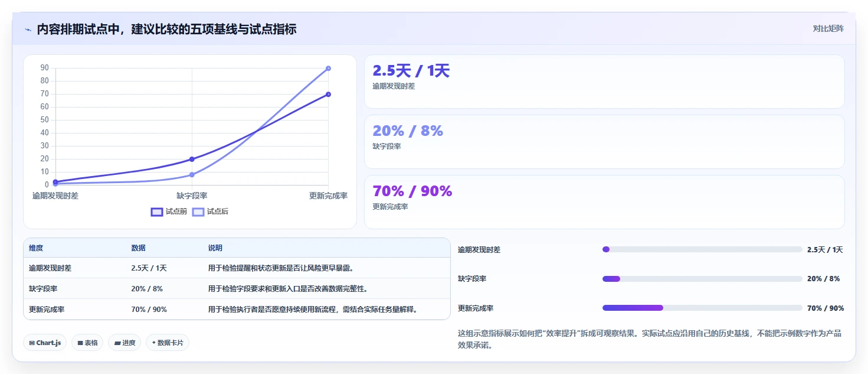Viewport: 868px width, 374px height.
Task: Open the 20% / 8% stat card
Action: (604, 142)
